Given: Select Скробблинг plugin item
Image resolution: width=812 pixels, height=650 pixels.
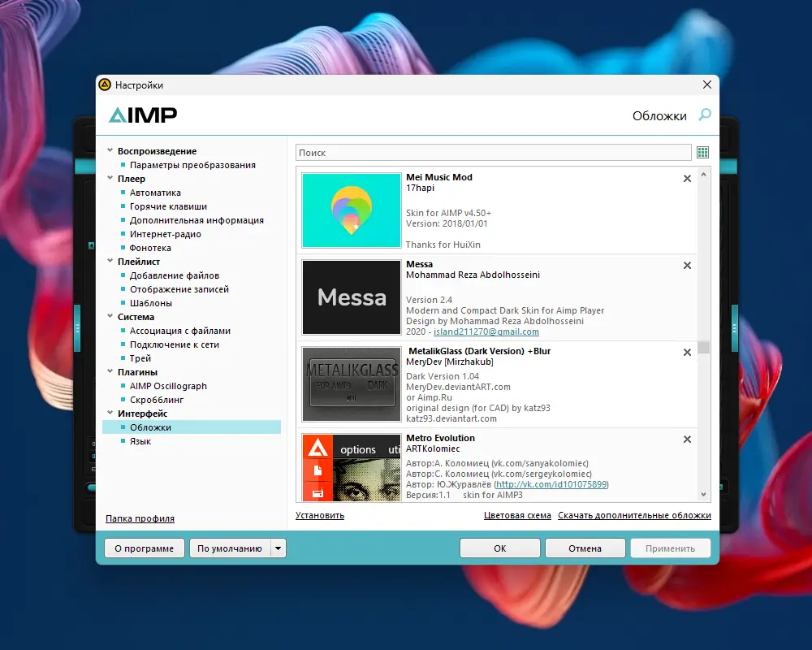Looking at the screenshot, I should [x=157, y=400].
